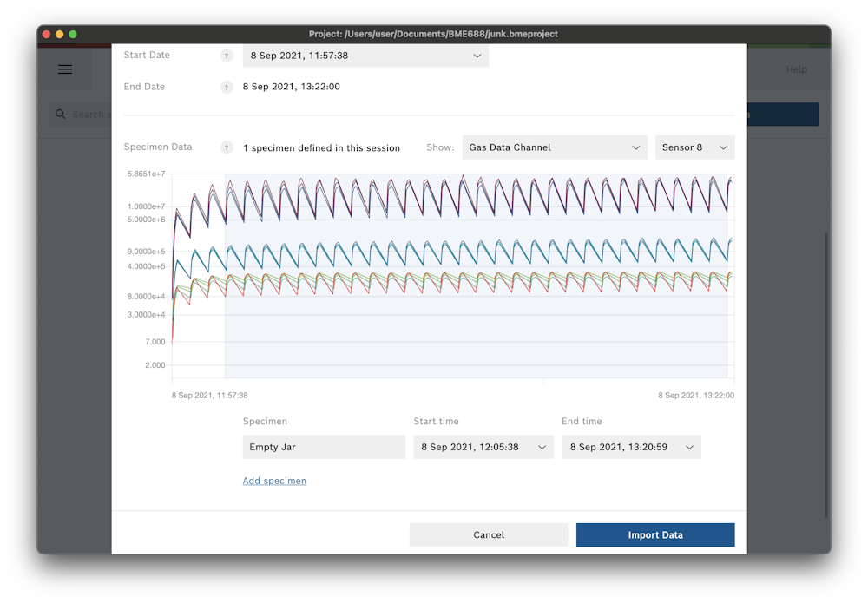Screen dimensions: 868x603
Task: Click the help icon beside Specimen Data
Action: coord(226,147)
